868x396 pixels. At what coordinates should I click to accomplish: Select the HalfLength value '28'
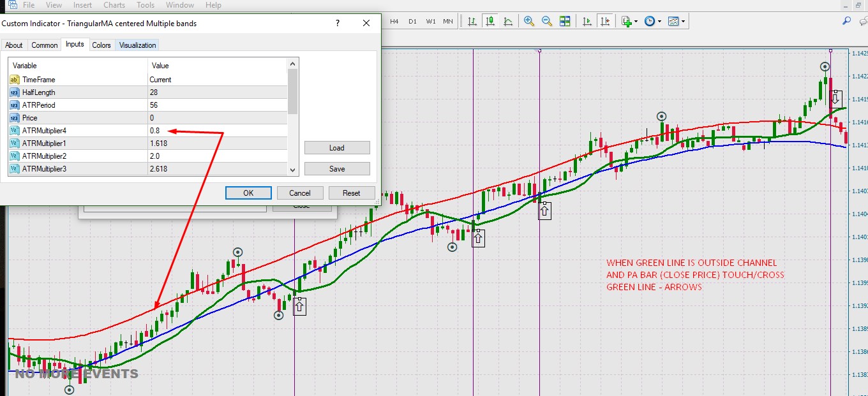click(153, 92)
